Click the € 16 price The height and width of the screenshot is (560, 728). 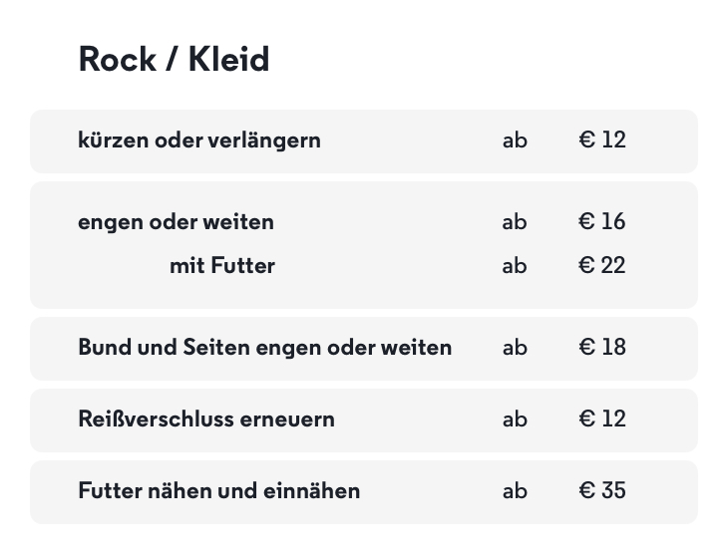point(602,221)
